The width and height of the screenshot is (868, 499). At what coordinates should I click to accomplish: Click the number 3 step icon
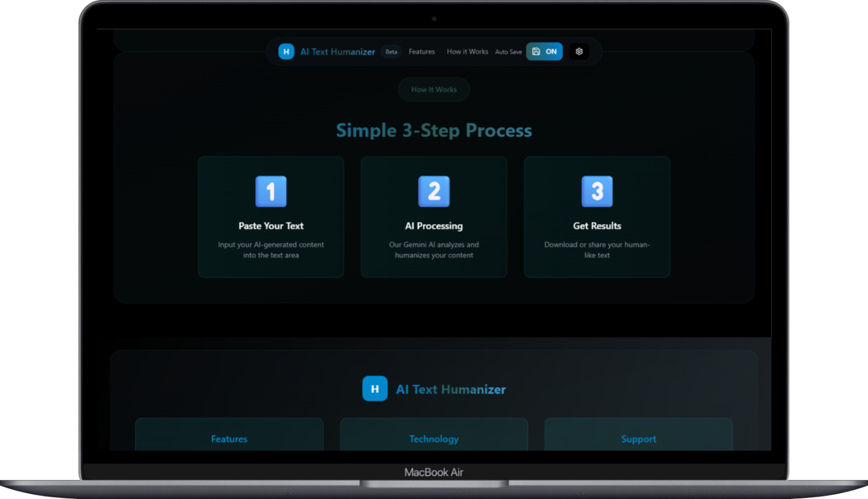[597, 191]
